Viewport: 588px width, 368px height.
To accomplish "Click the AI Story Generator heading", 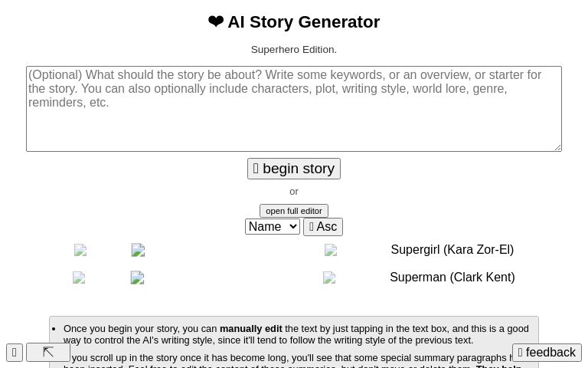I will pos(303,22).
